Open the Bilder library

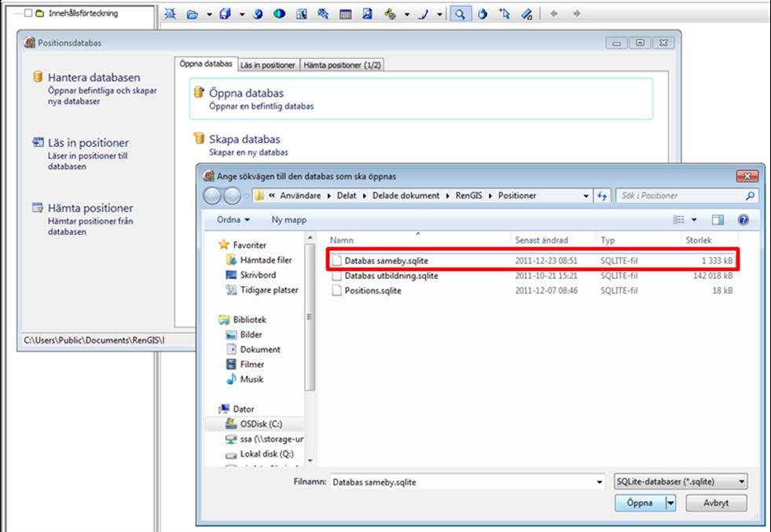tap(244, 334)
